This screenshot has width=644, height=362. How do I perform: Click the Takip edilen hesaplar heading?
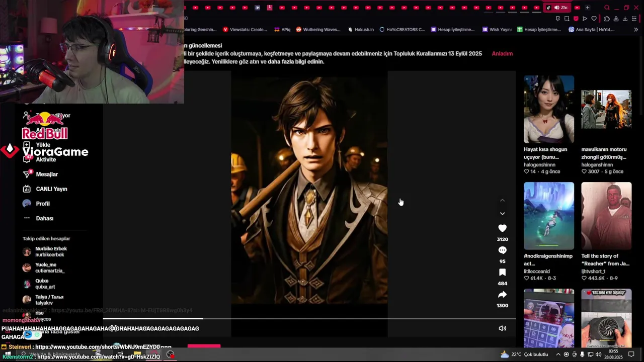46,238
